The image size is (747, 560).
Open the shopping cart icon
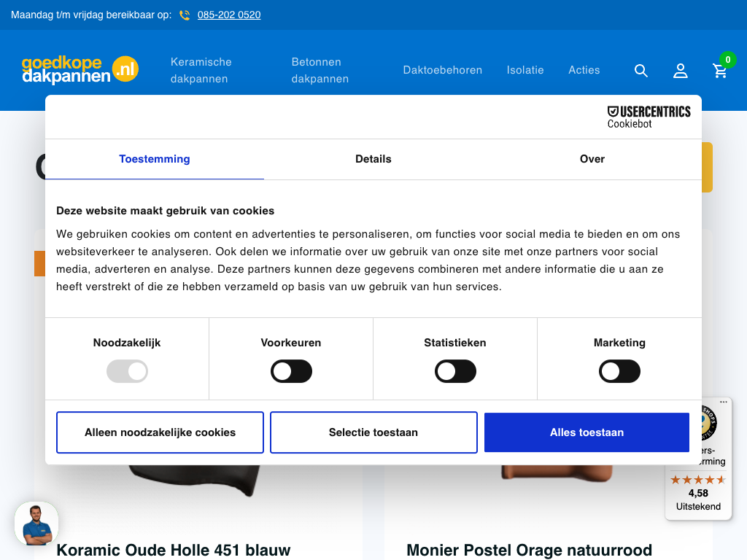point(720,71)
